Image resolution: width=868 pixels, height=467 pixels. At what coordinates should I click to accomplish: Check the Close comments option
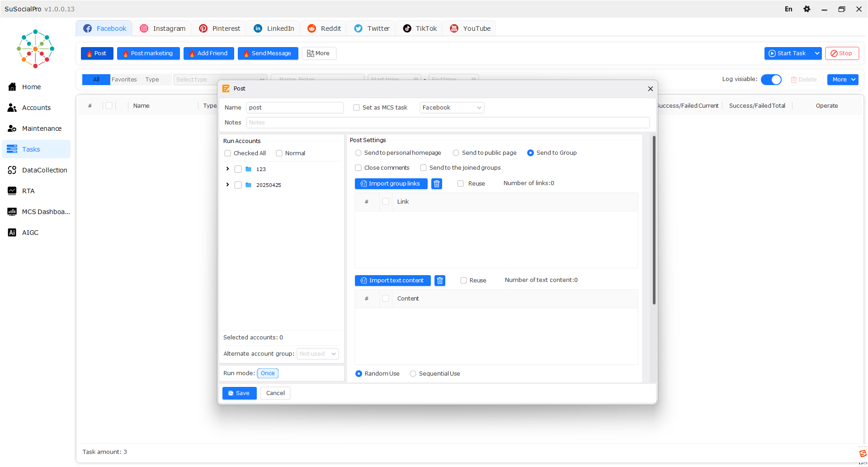(359, 168)
